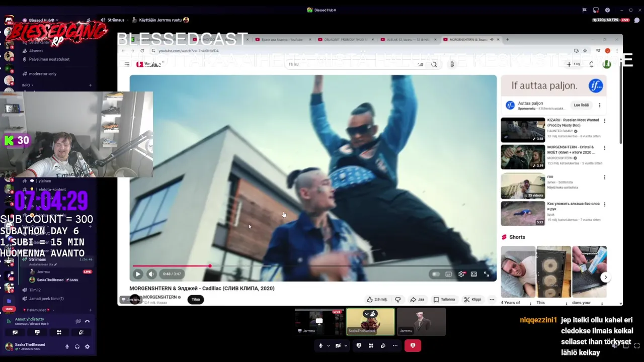Toggle camera in Discord voice panel

pos(15,332)
